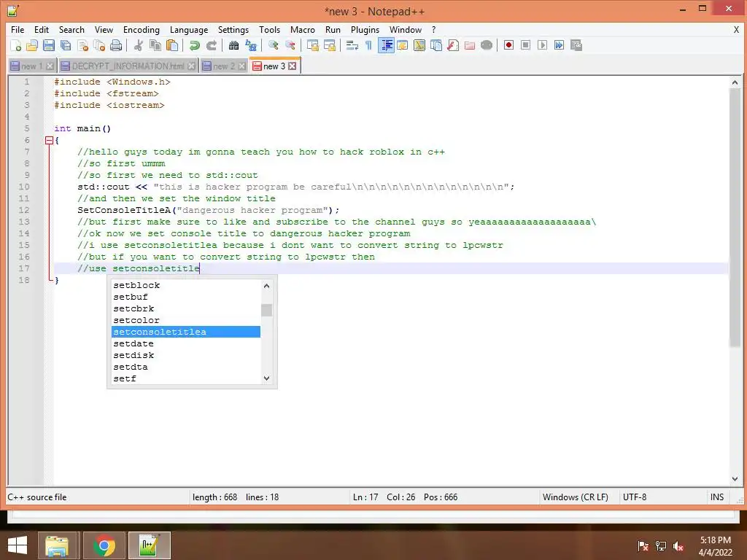Close the new 3 tab
Image resolution: width=747 pixels, height=560 pixels.
click(x=293, y=66)
